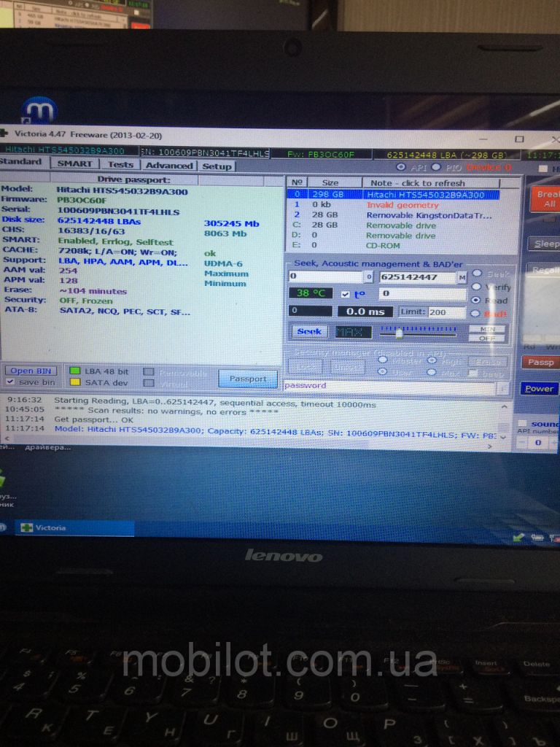Viewport: 560px width, 747px height.
Task: Click the log scroll down arrow
Action: click(x=504, y=437)
